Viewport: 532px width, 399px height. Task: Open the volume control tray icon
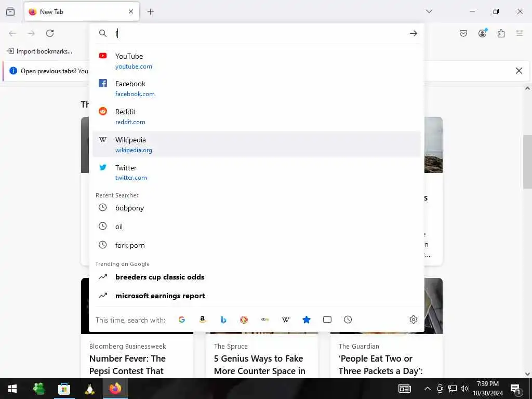[464, 389]
